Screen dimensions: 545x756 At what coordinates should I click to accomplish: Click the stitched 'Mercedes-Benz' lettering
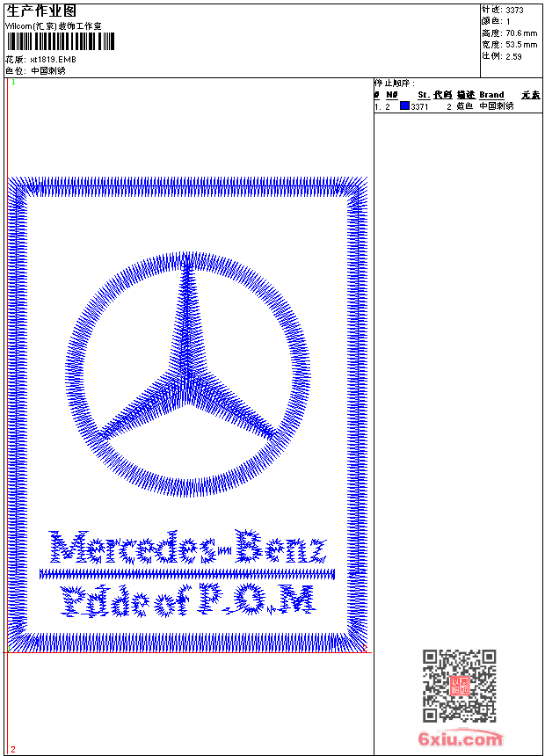pos(188,548)
